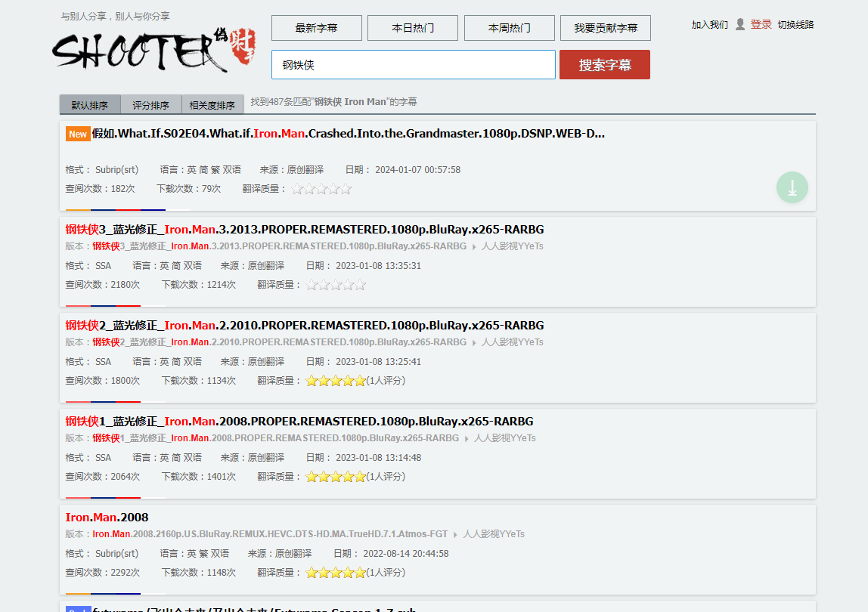Viewport: 868px width, 612px height.
Task: Open the Iron.Man.2008 subtitle title
Action: (107, 518)
